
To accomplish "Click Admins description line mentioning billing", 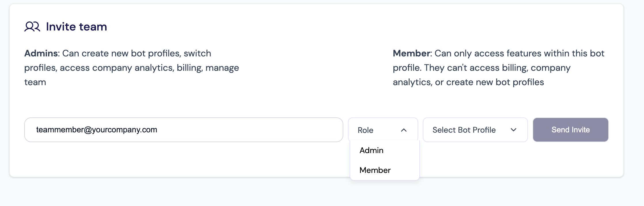I will click(x=131, y=68).
